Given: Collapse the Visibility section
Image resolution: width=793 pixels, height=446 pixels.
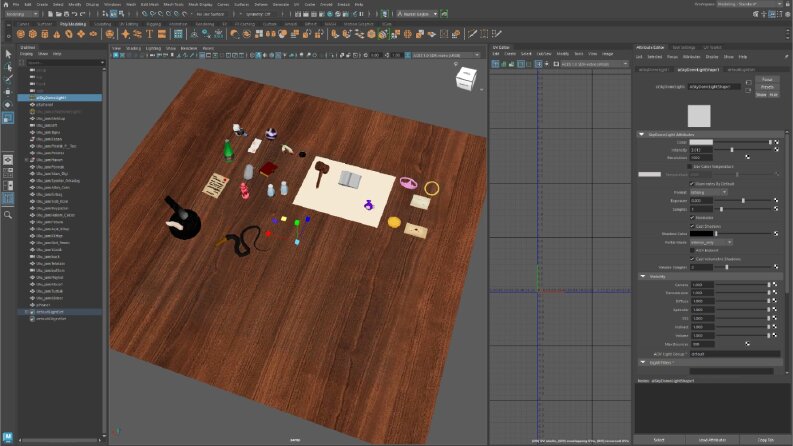Looking at the screenshot, I should pos(642,277).
